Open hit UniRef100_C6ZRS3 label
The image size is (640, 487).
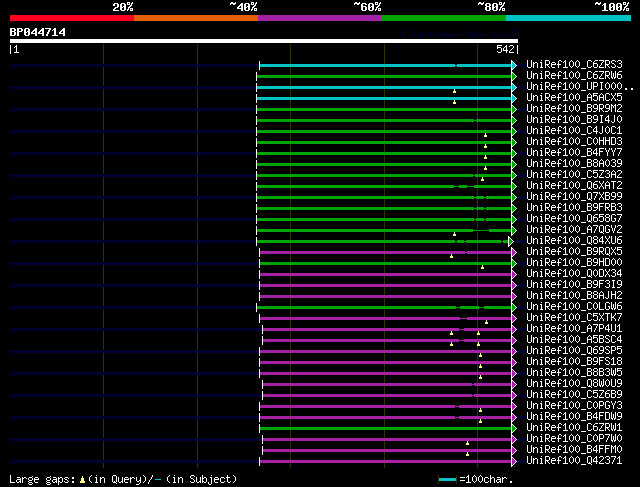574,64
